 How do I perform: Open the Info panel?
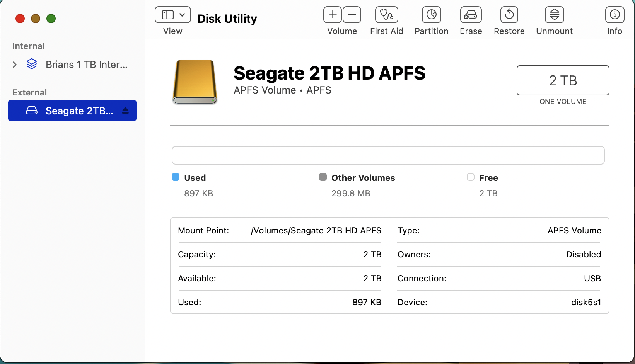[x=615, y=15]
